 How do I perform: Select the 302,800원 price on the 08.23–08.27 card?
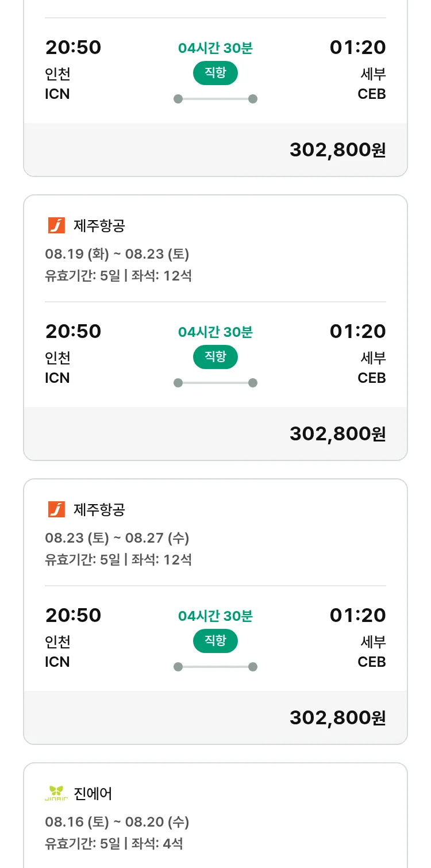tap(337, 717)
